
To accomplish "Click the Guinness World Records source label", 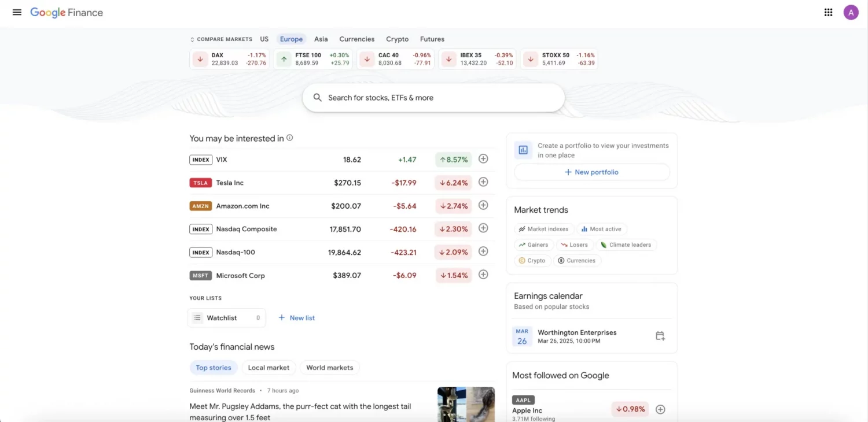I will 222,391.
